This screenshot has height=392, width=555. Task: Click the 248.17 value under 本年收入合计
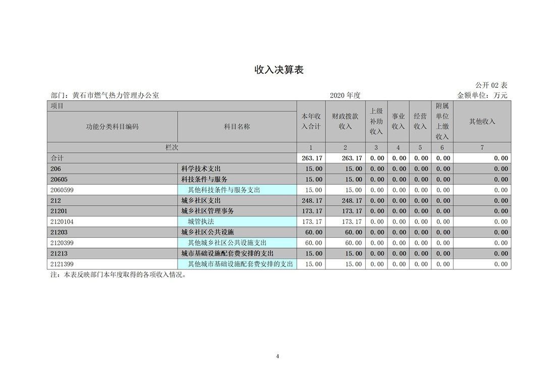312,201
